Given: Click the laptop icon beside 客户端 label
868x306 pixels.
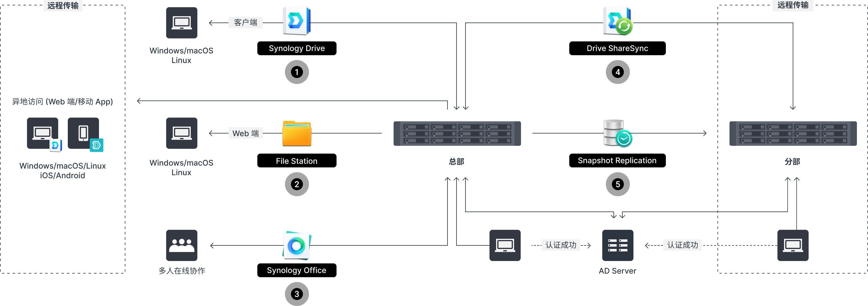Looking at the screenshot, I should point(182,23).
